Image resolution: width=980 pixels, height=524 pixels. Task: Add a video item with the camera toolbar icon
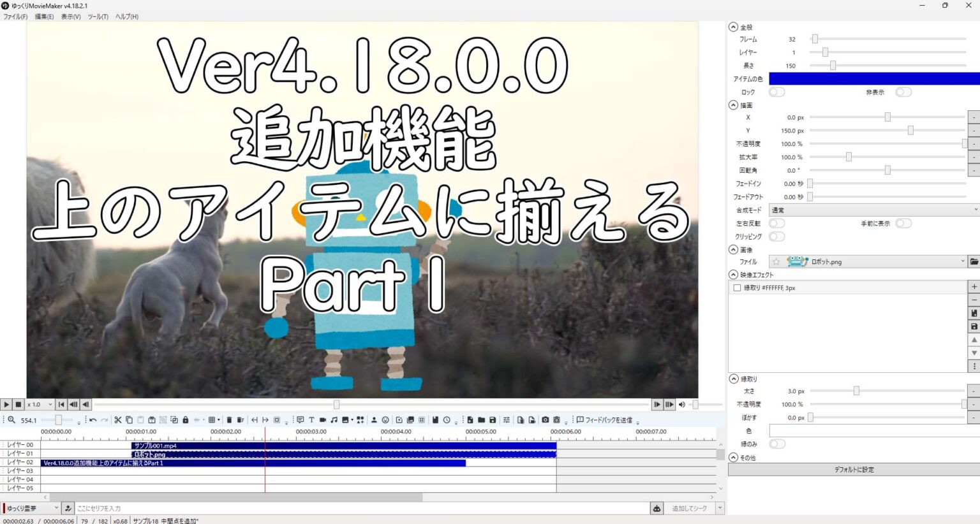click(x=323, y=420)
